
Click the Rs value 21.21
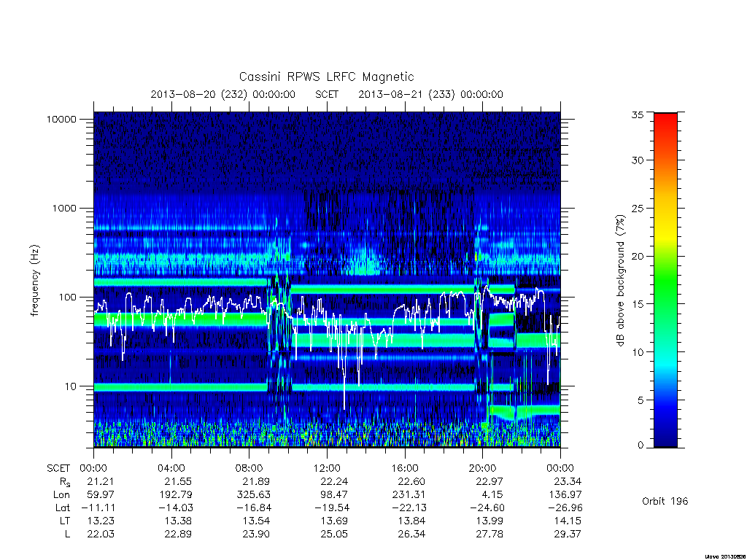pos(101,481)
